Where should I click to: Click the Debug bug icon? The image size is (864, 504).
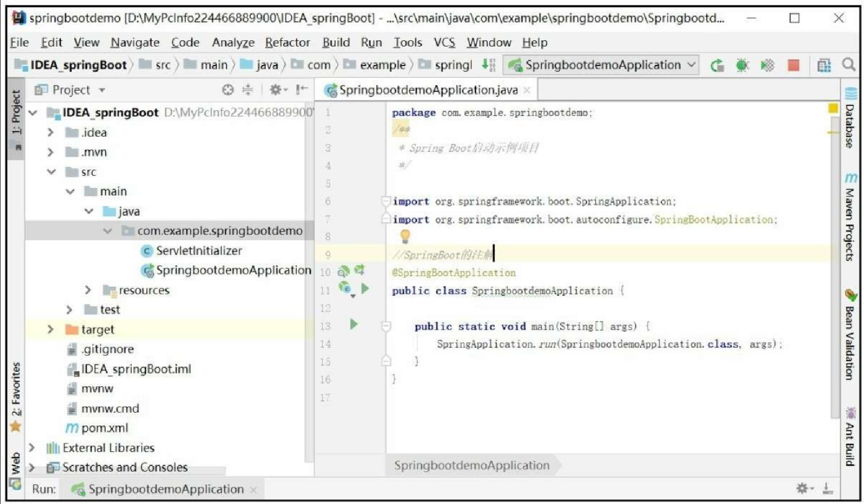(x=742, y=65)
